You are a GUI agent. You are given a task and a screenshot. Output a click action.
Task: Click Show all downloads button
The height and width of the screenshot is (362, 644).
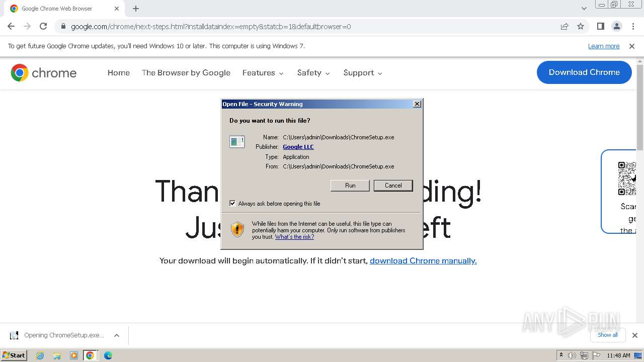[608, 335]
